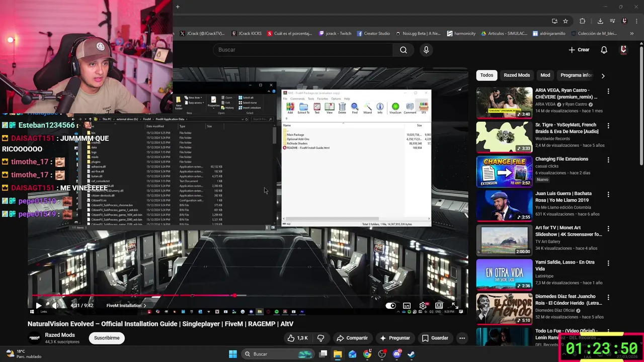The height and width of the screenshot is (362, 644).
Task: Open Steam from the taskbar
Action: [x=411, y=354]
